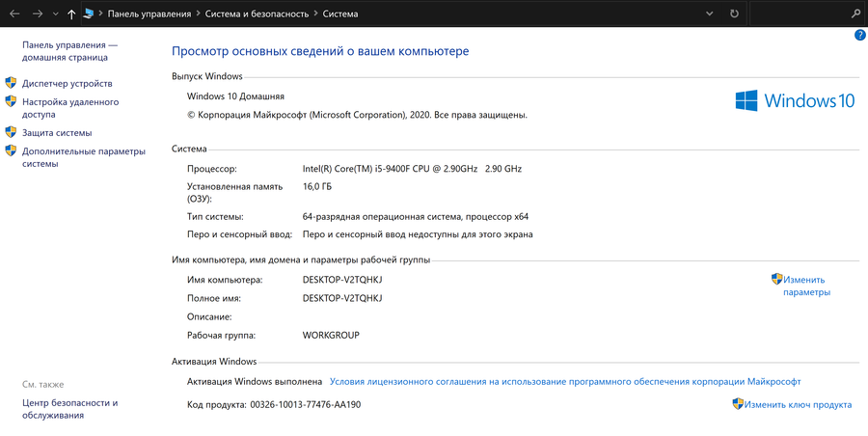Open the recent locations dropdown arrow

tap(55, 14)
